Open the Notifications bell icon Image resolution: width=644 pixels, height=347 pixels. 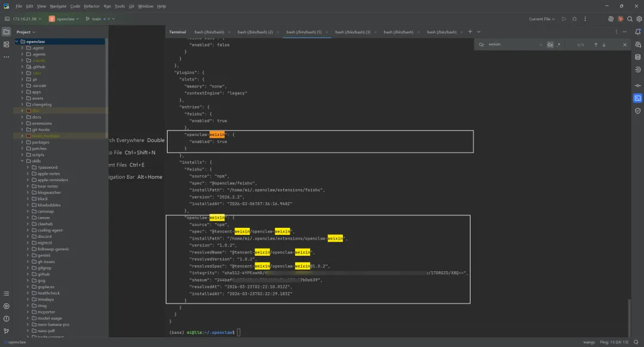pos(637,32)
